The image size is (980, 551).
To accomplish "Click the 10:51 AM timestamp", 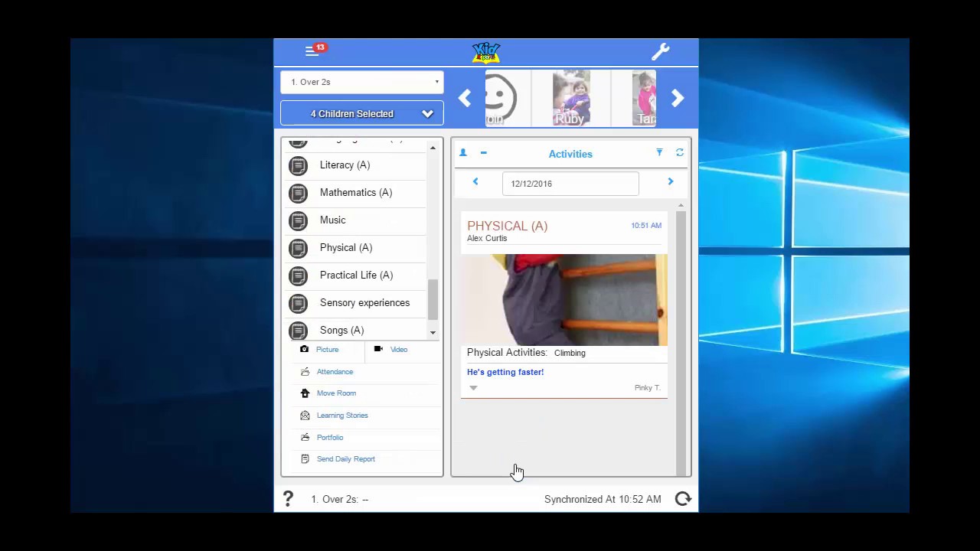I will click(x=646, y=226).
